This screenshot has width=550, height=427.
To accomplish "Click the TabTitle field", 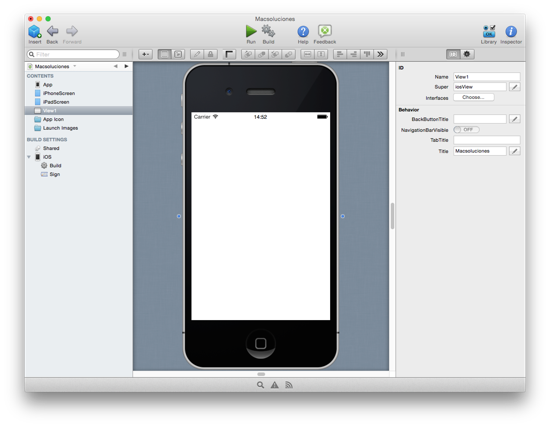I will click(487, 140).
